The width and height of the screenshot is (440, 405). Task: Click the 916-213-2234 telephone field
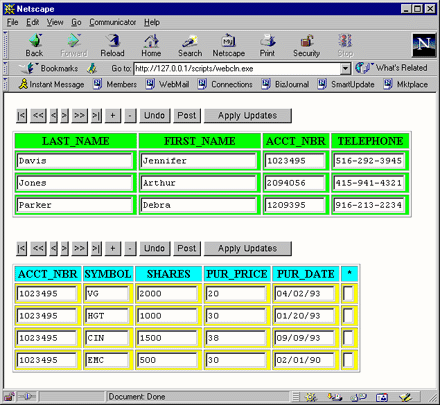[369, 205]
